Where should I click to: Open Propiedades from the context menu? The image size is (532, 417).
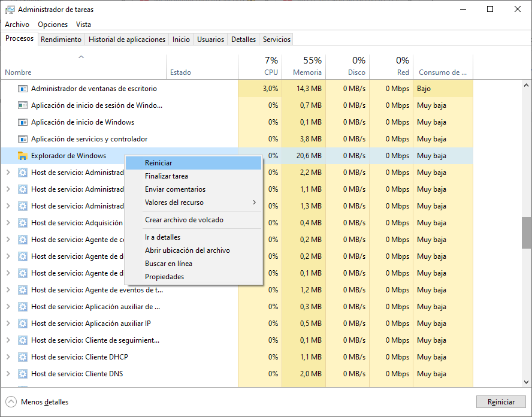[x=194, y=277]
